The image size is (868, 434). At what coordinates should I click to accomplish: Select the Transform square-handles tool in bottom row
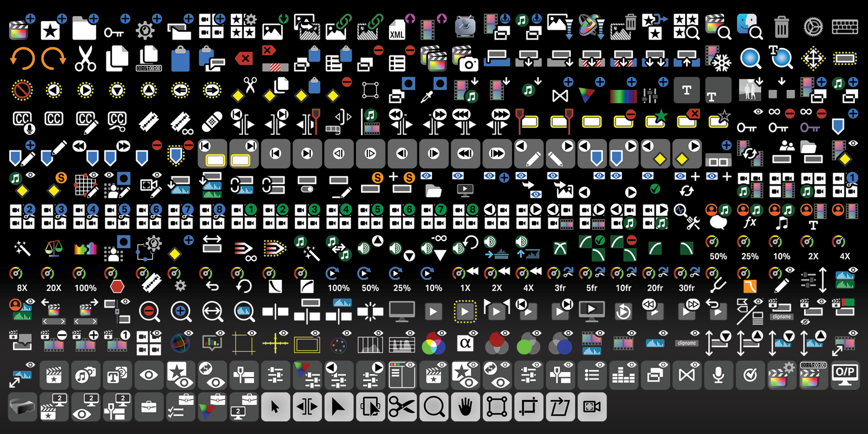pos(497,407)
